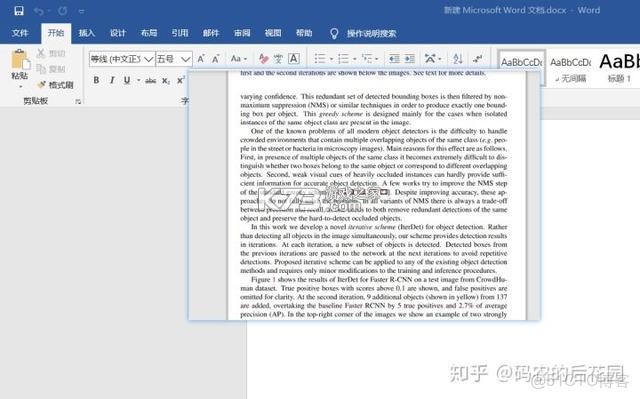Open the Asian Layout dropdown arrow
640x399 pixels.
(x=440, y=59)
